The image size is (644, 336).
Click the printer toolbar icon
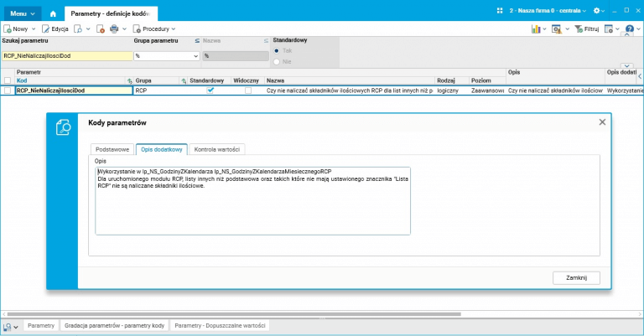tap(114, 29)
